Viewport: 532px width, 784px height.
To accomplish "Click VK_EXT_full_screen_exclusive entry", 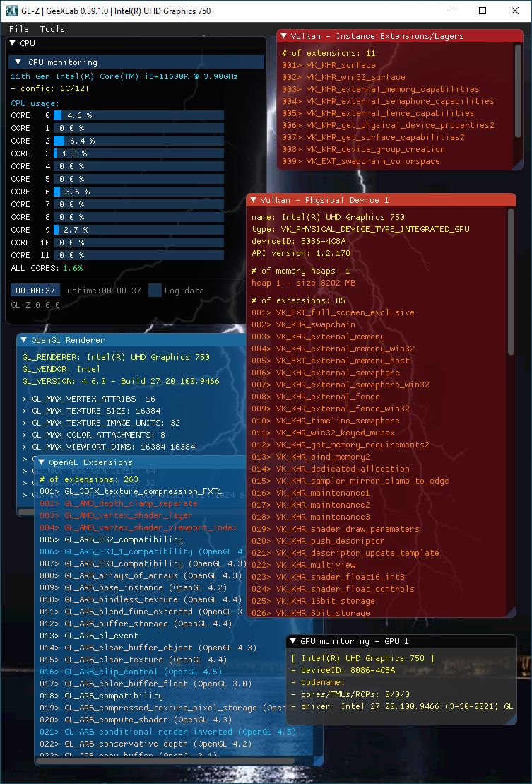I will tap(333, 312).
